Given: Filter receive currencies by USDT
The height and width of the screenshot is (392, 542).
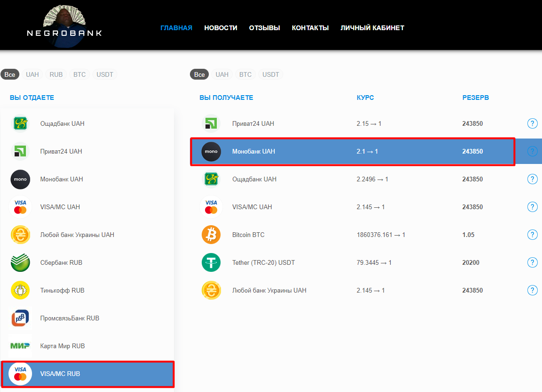Looking at the screenshot, I should coord(271,74).
